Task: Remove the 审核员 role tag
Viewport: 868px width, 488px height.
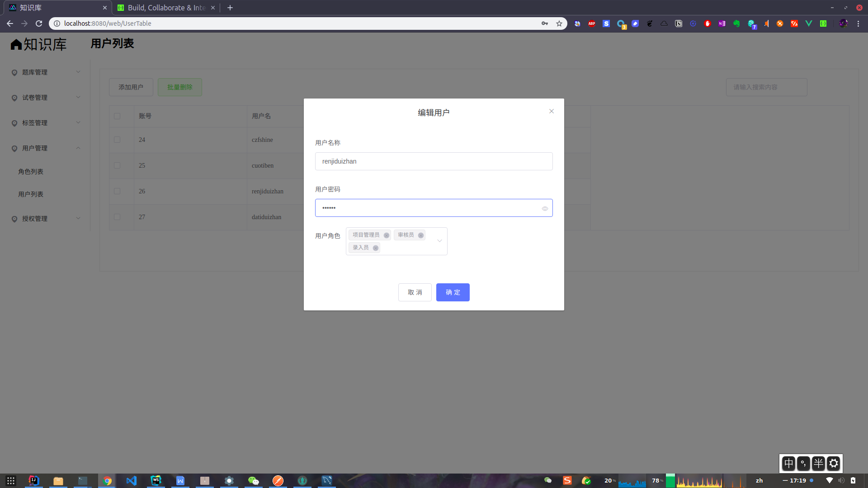Action: click(x=420, y=235)
